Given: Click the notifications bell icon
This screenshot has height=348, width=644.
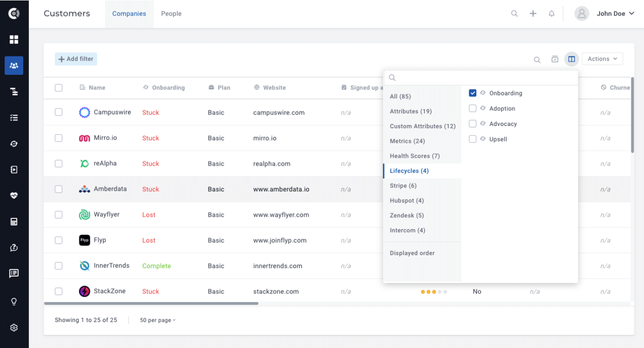Looking at the screenshot, I should tap(552, 14).
